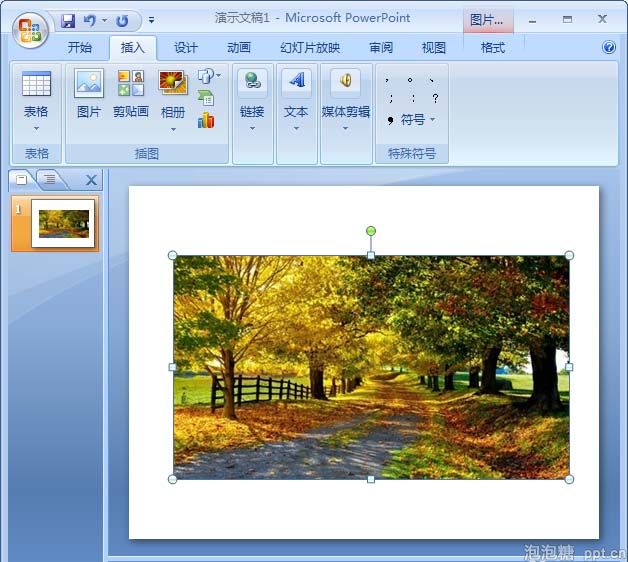The width and height of the screenshot is (628, 562).
Task: Save the presentation from the quick access toolbar
Action: coord(68,20)
